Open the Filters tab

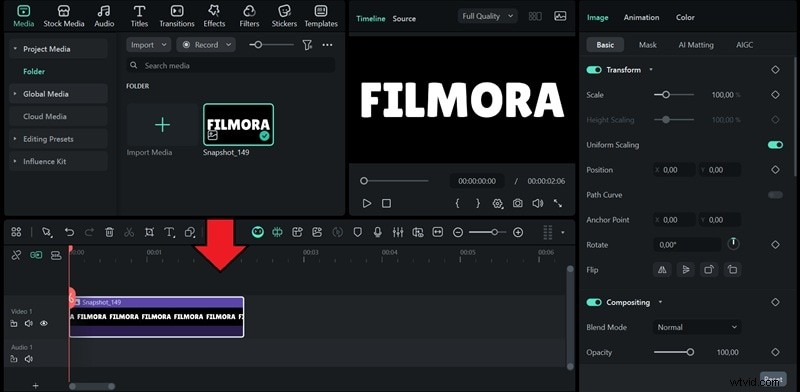click(249, 16)
